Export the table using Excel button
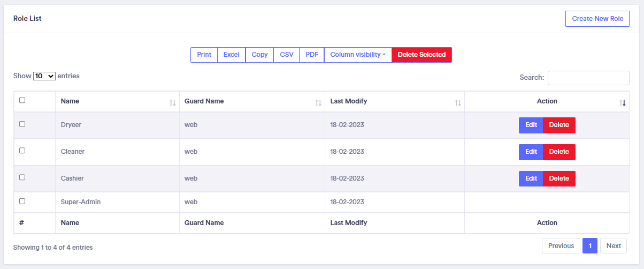Screen dimensions: 644x269 (x=231, y=55)
